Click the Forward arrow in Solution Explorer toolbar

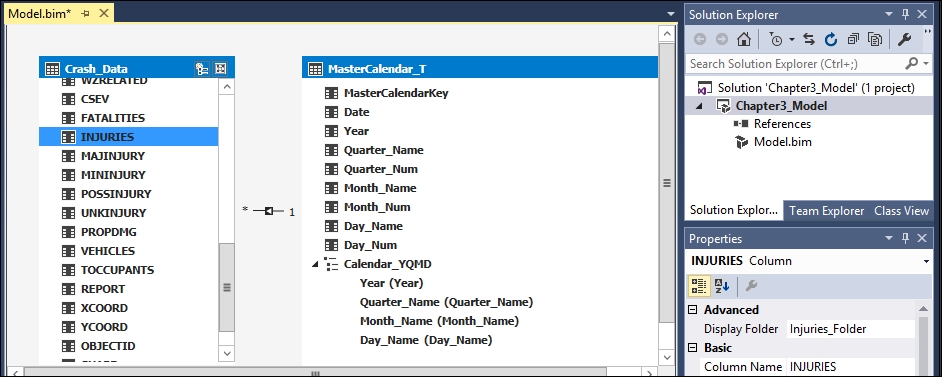[x=722, y=39]
